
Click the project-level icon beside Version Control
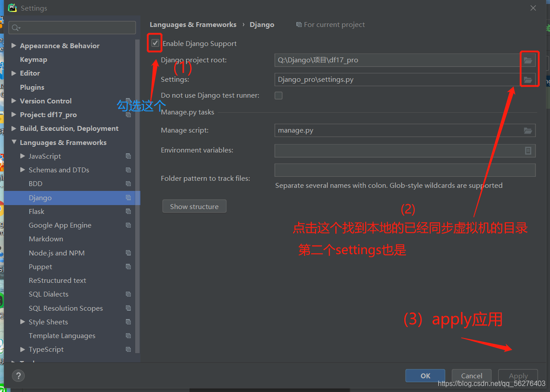128,101
